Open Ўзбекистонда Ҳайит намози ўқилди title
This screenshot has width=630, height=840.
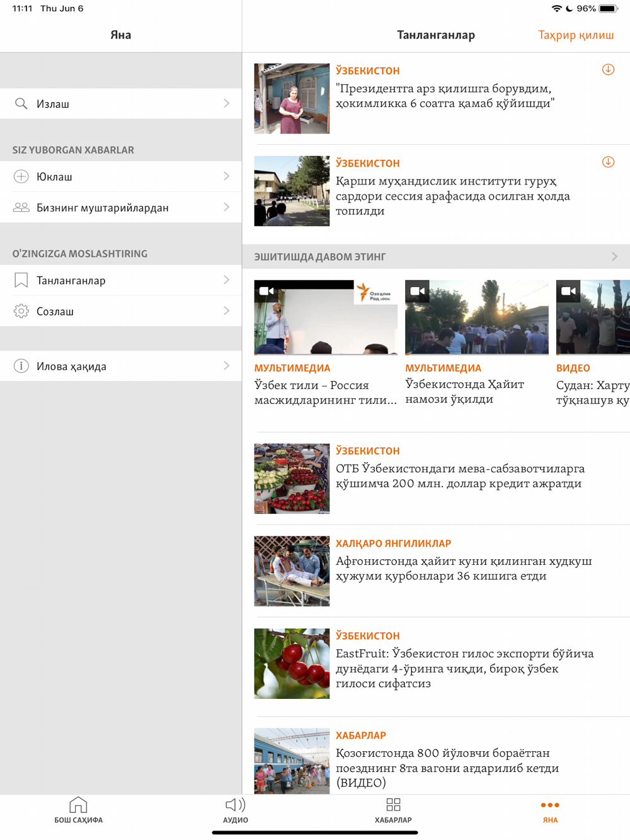click(464, 391)
